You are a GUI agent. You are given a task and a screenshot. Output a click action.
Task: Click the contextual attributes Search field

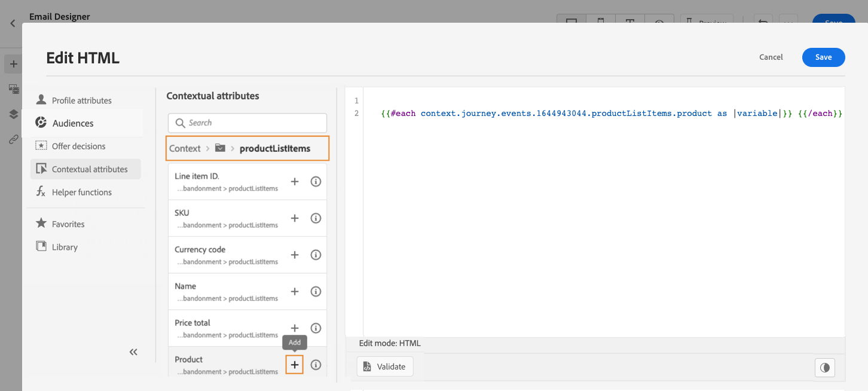pos(247,123)
